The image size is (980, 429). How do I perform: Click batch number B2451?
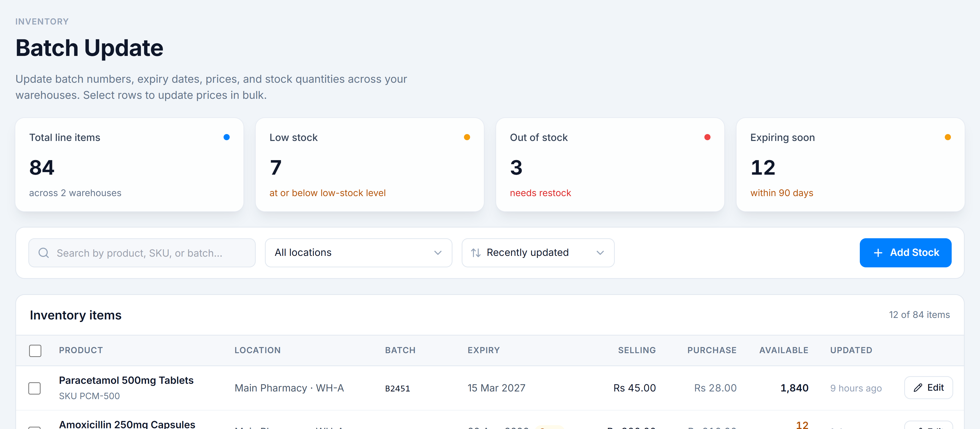coord(398,388)
